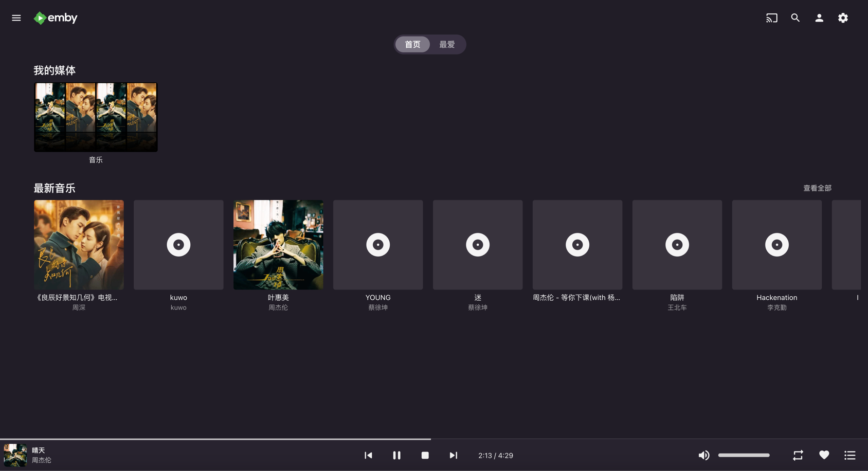Click the 最新音乐 section heading
Image resolution: width=868 pixels, height=471 pixels.
[x=55, y=188]
